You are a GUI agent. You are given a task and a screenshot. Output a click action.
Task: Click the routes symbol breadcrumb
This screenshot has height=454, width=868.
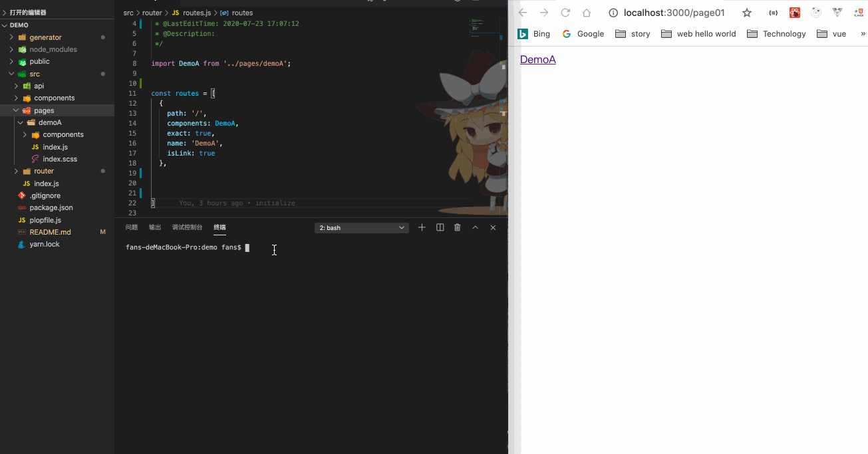coord(236,13)
